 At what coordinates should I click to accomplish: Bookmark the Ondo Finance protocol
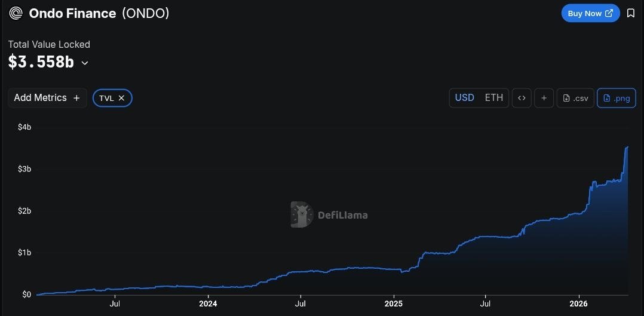click(x=631, y=13)
